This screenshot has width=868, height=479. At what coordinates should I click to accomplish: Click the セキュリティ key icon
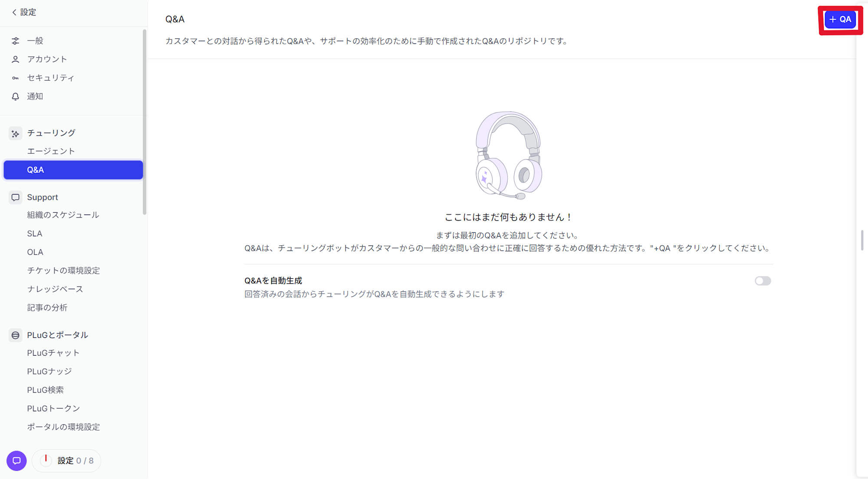tap(16, 78)
